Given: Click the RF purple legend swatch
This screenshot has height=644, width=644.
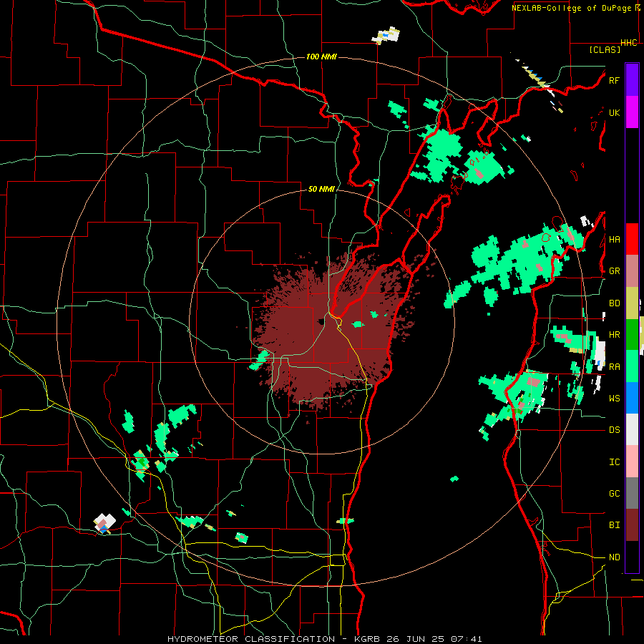Looking at the screenshot, I should click(x=632, y=80).
